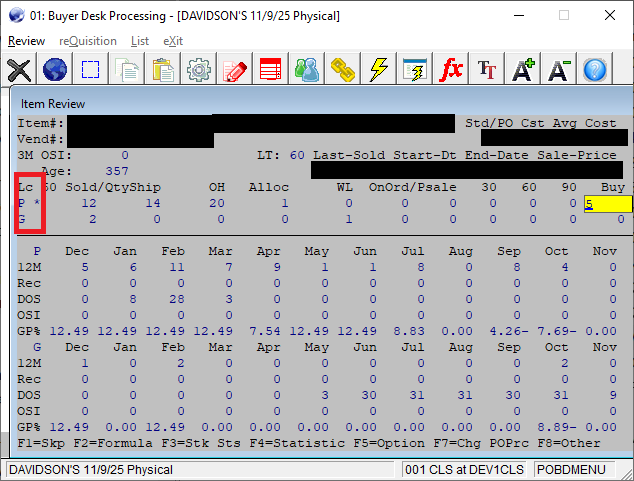
Task: Open the blue question mark help icon
Action: pyautogui.click(x=595, y=70)
